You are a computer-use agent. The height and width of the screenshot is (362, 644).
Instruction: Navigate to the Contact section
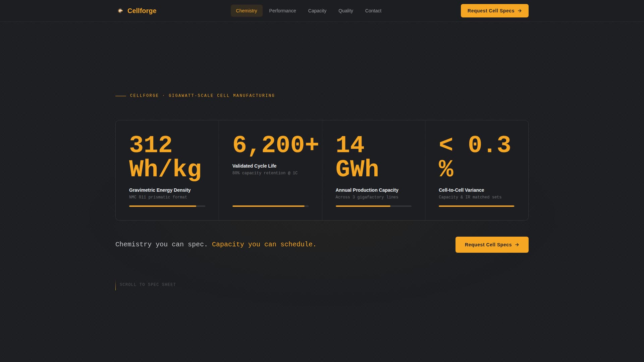[373, 10]
